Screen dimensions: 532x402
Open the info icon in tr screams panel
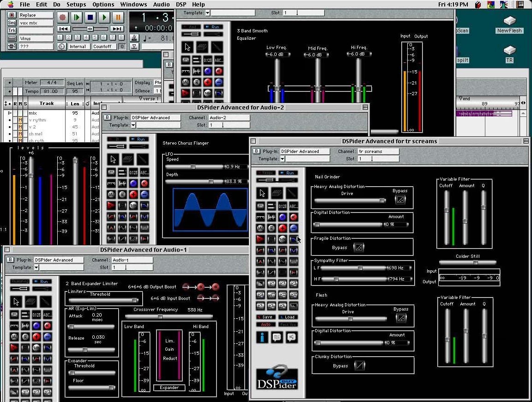pos(262,337)
